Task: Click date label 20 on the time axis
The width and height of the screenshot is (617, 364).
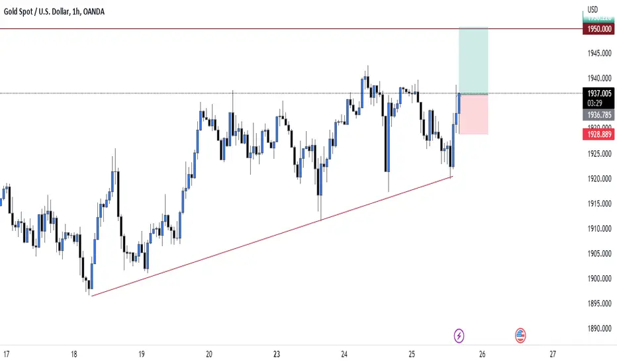Action: coord(209,354)
